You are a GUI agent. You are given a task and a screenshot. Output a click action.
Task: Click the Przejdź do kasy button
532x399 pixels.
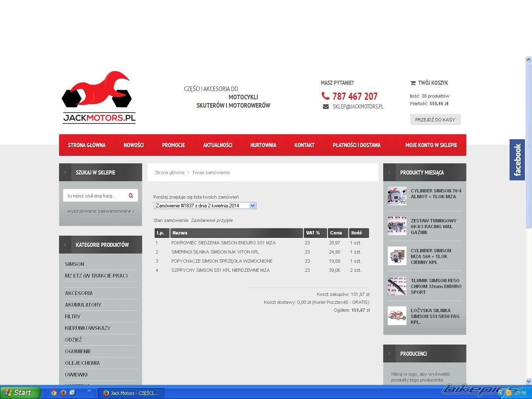coord(435,120)
